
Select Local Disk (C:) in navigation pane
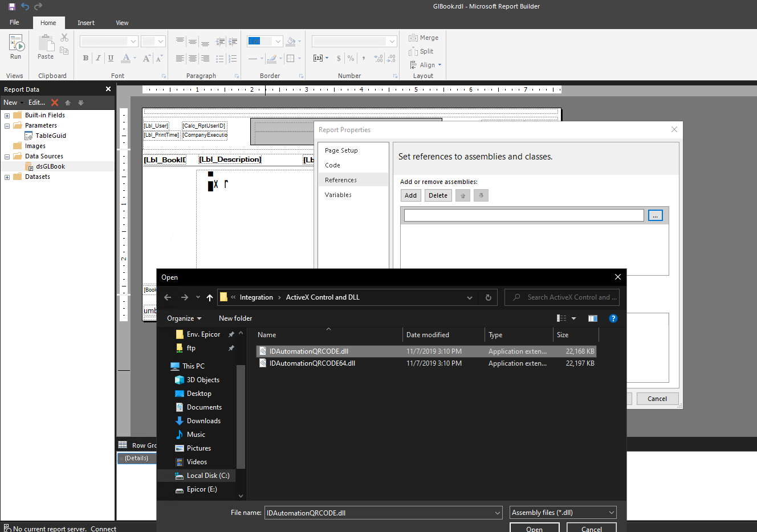[x=207, y=476]
